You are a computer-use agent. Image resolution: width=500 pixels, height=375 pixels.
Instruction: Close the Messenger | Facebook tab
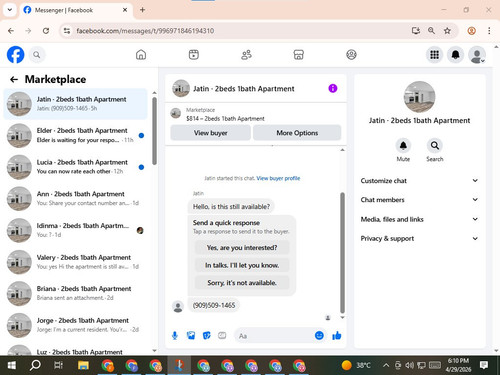(x=125, y=10)
